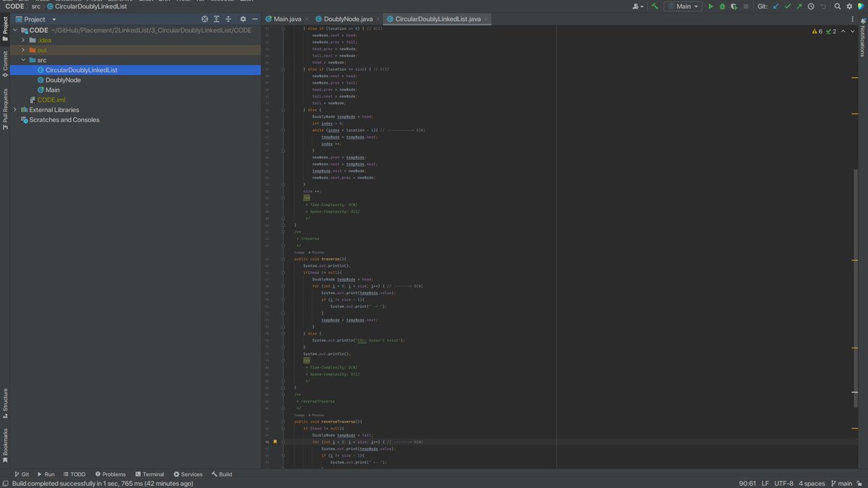Click the colorful JetBrains Toolbox icon
The width and height of the screenshot is (868, 488).
(x=861, y=6)
